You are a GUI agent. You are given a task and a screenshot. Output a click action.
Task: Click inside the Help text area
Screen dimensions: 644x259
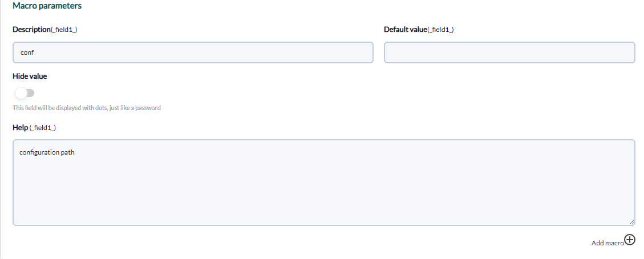(x=323, y=183)
